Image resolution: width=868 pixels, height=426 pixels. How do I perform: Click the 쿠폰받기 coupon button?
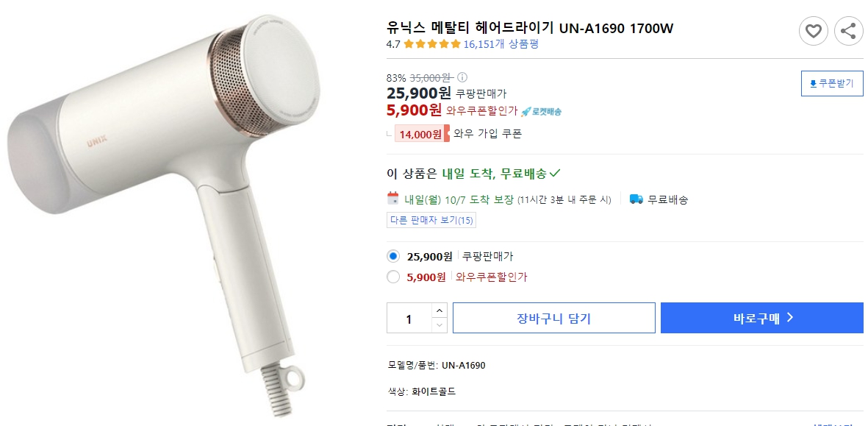point(831,83)
